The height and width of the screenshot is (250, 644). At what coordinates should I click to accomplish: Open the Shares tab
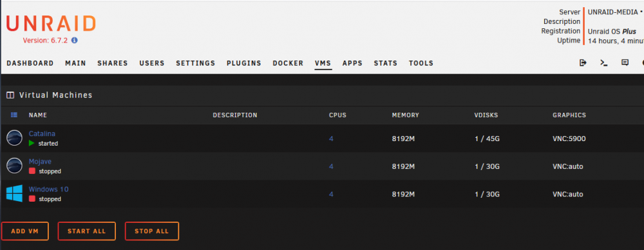113,63
